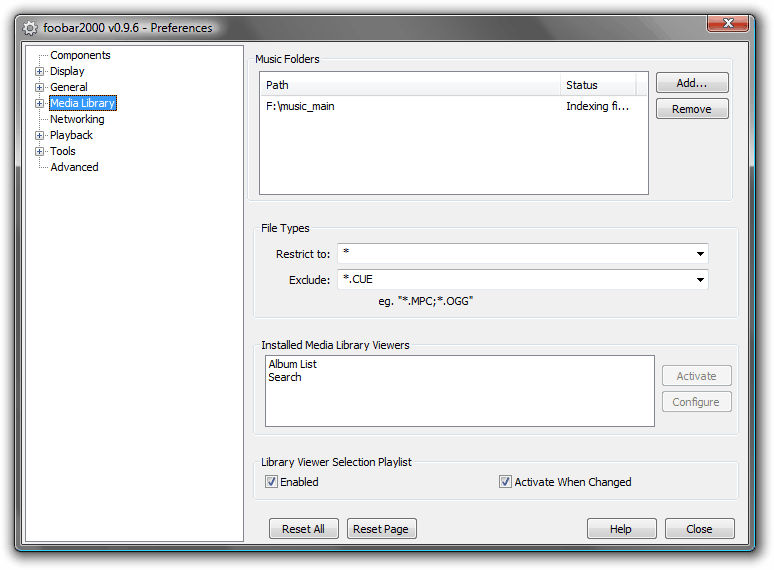Select Tools in the preferences tree
774x570 pixels.
[63, 151]
